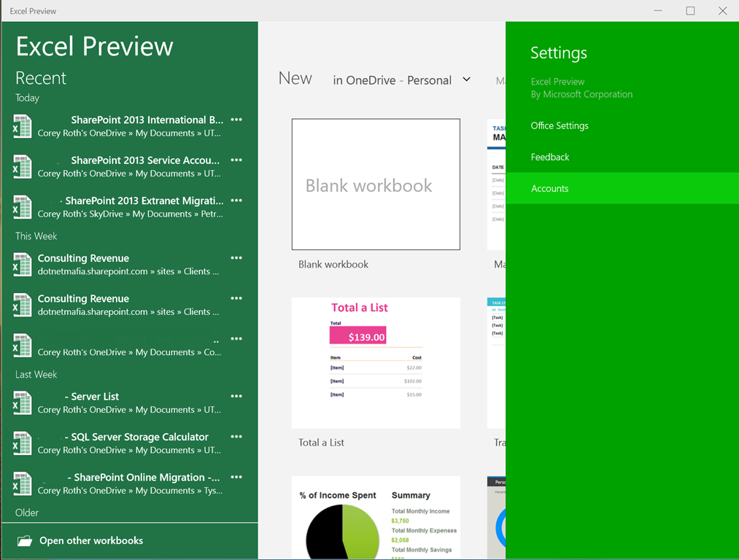Open the ellipsis menu for SharePoint Online Migration
739x560 pixels.
click(x=236, y=478)
